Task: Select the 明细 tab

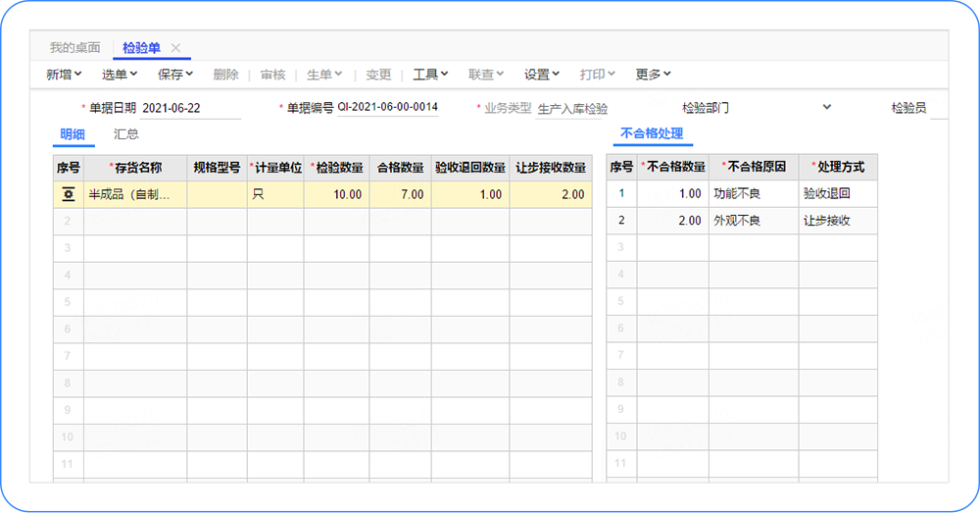Action: [73, 134]
